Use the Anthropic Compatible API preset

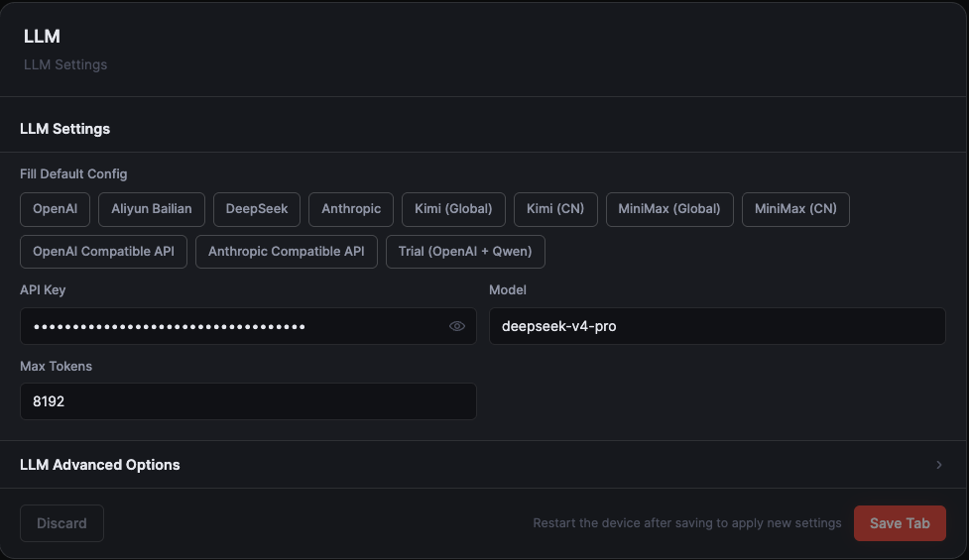tap(286, 252)
